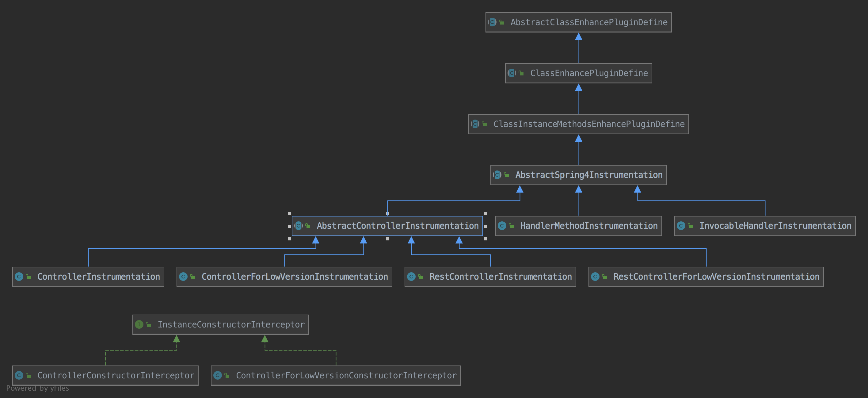This screenshot has width=868, height=398.
Task: Click the public visibility icon on AbstractSpring4Instrumentation
Action: pyautogui.click(x=506, y=175)
